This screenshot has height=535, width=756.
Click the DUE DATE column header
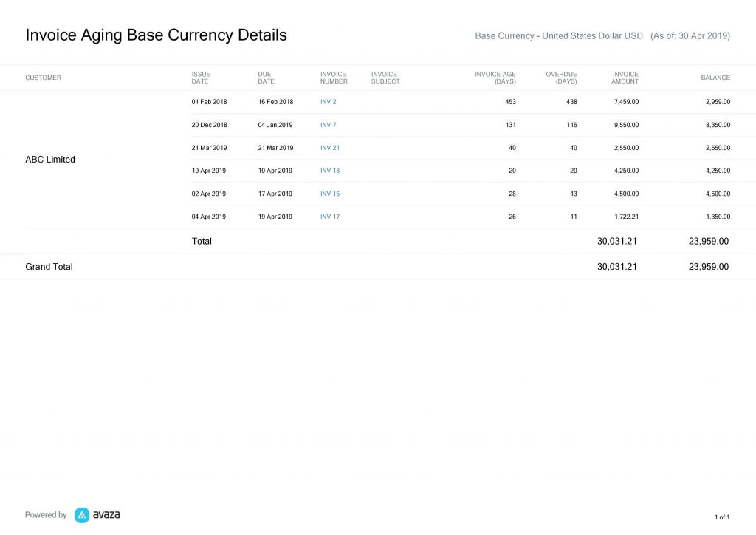[266, 78]
